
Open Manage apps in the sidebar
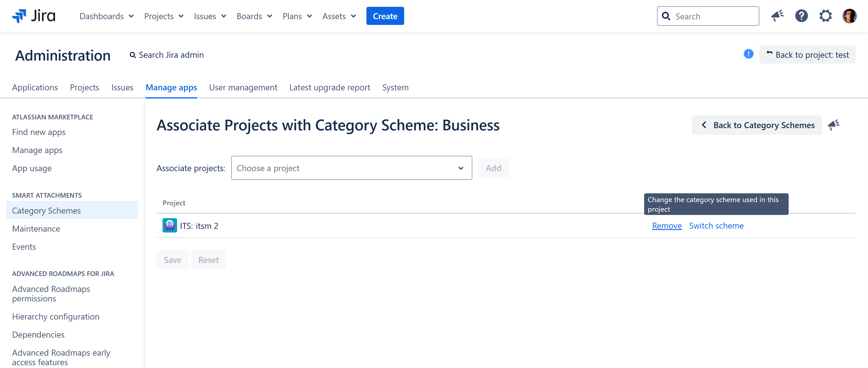(x=37, y=150)
